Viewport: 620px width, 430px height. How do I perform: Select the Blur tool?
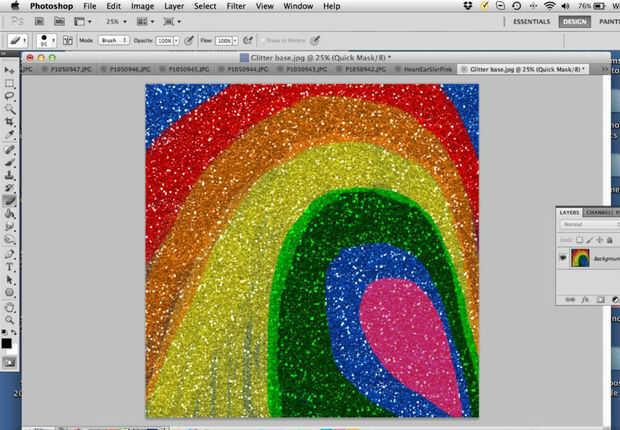pos(9,227)
